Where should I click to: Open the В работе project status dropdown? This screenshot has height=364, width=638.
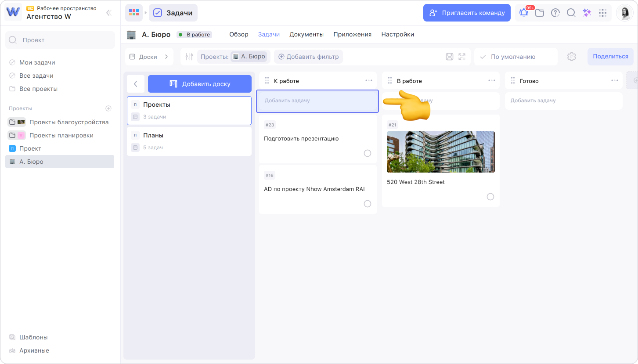(195, 35)
